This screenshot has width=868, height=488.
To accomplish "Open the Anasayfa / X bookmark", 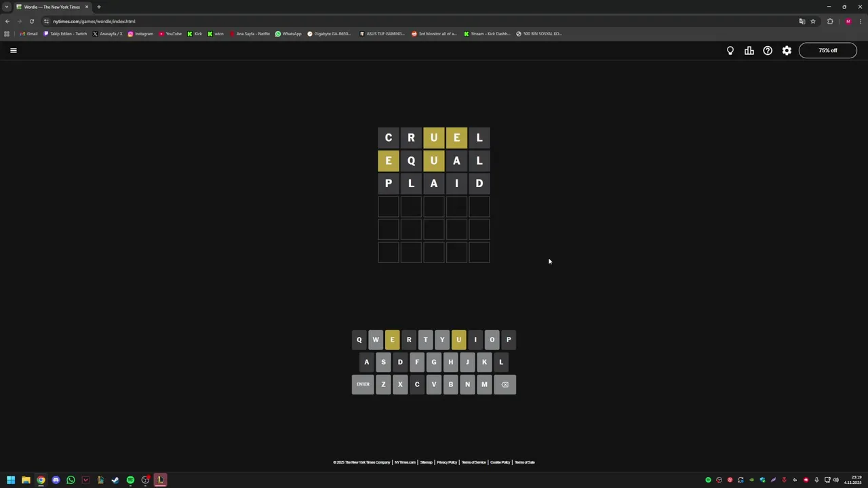I will pyautogui.click(x=107, y=33).
